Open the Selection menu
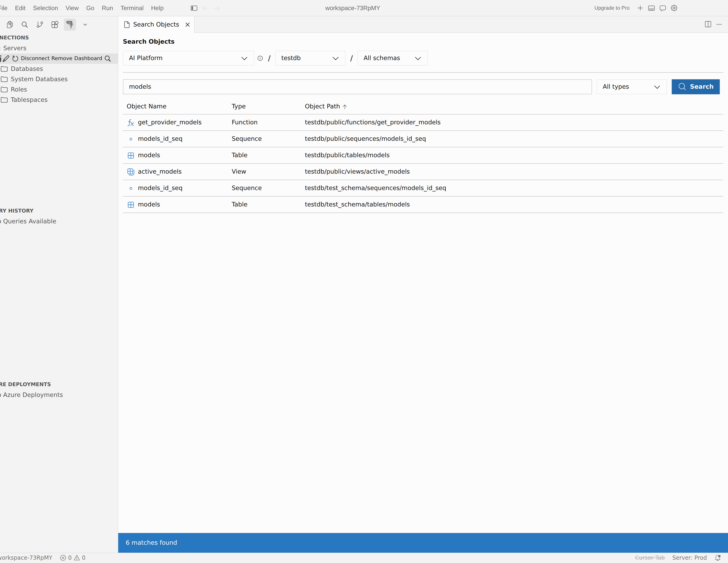The height and width of the screenshot is (563, 728). [x=45, y=8]
